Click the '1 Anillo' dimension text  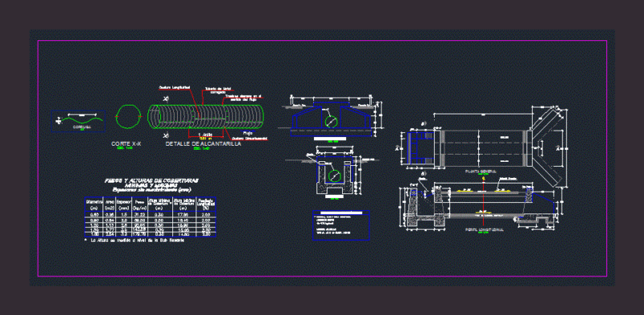205,135
